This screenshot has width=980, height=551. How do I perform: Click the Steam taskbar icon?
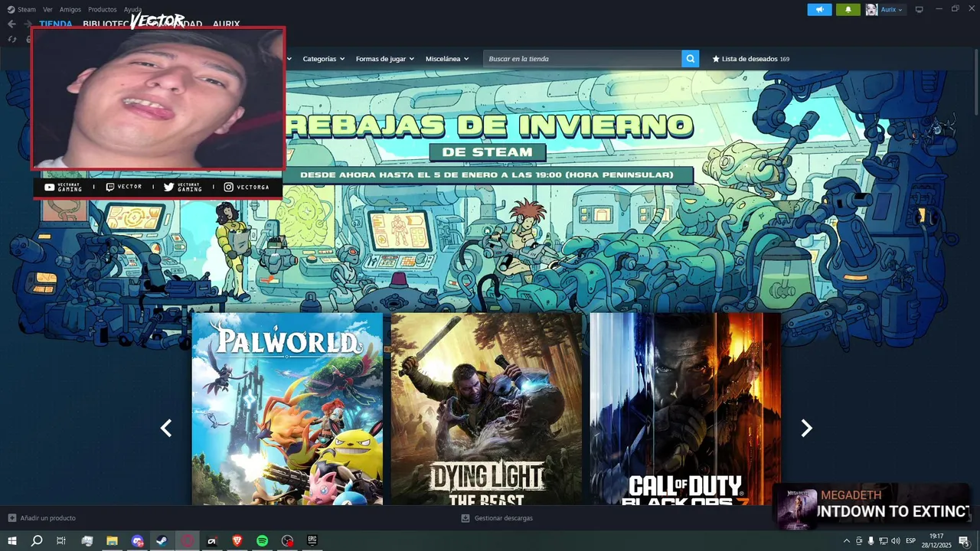pos(162,541)
